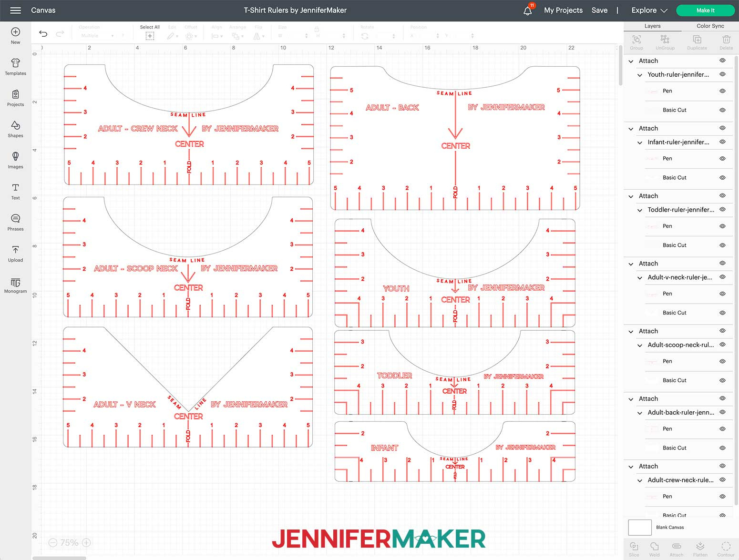Click the Blank Canvas color swatch

pos(639,527)
